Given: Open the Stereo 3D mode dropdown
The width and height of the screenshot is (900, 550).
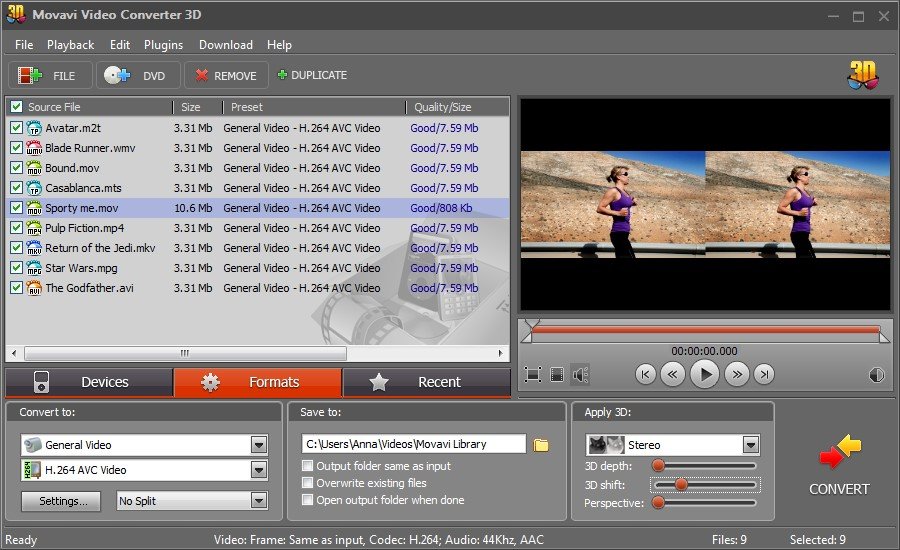Looking at the screenshot, I should (751, 445).
